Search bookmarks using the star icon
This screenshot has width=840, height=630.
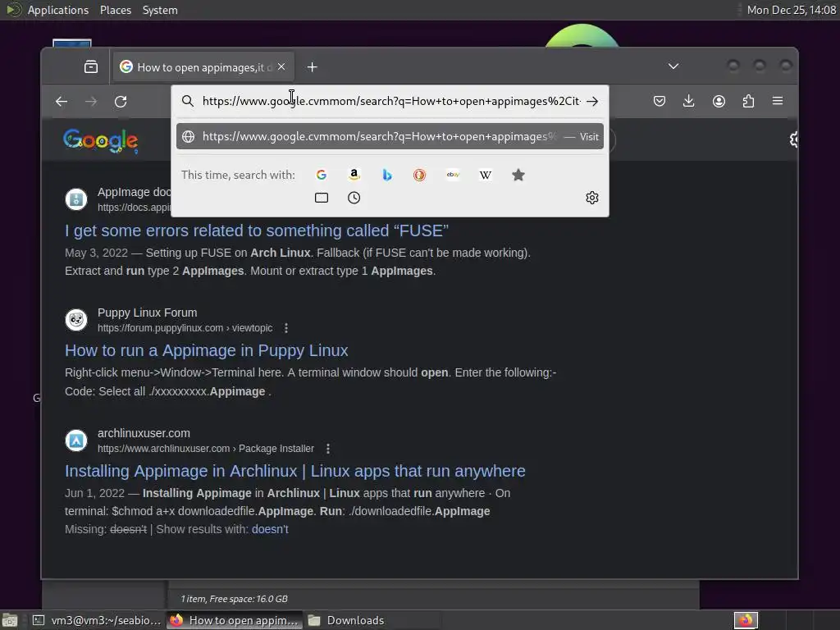(518, 175)
